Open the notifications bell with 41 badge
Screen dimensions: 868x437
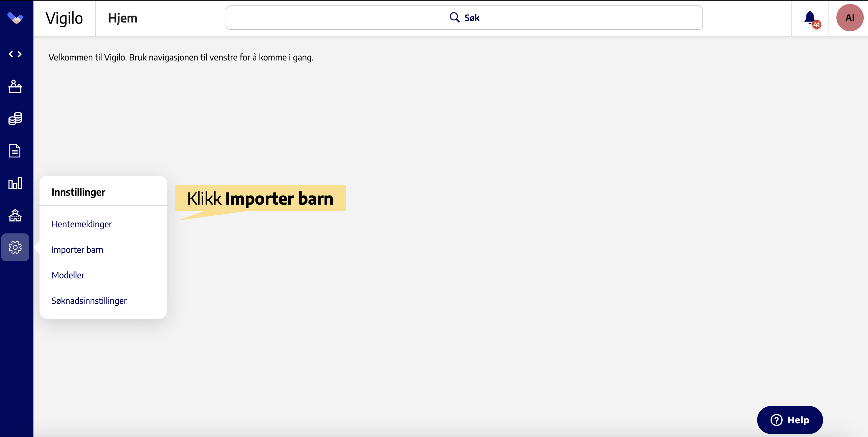(810, 18)
